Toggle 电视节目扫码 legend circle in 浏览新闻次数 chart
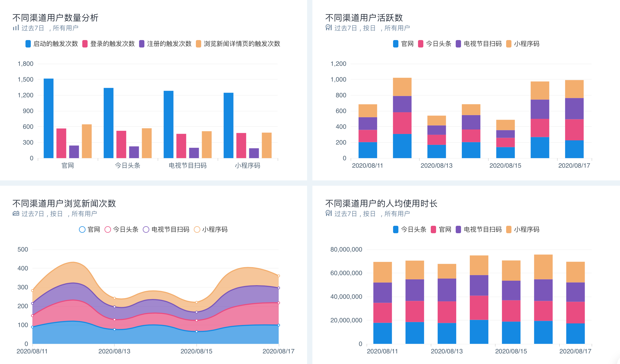Image resolution: width=620 pixels, height=364 pixels. [146, 229]
